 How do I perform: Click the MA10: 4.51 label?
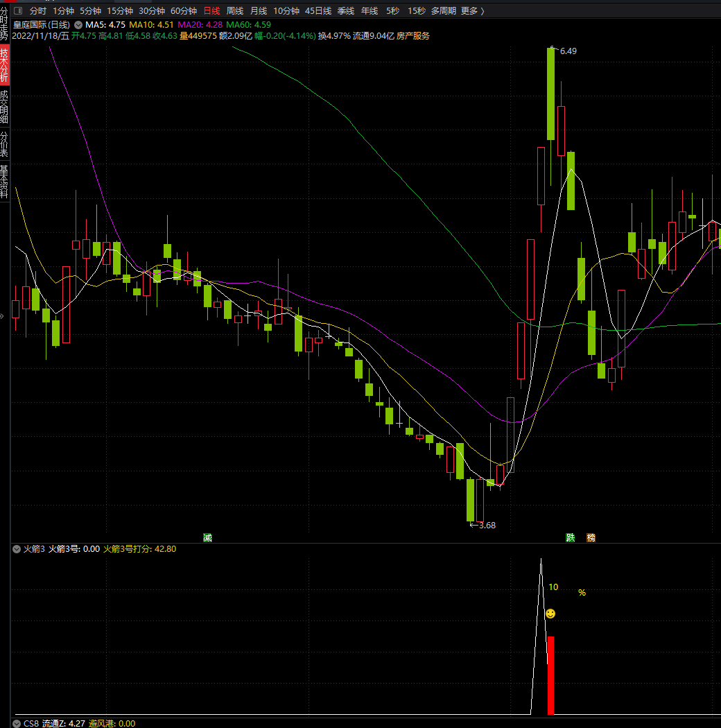point(151,25)
